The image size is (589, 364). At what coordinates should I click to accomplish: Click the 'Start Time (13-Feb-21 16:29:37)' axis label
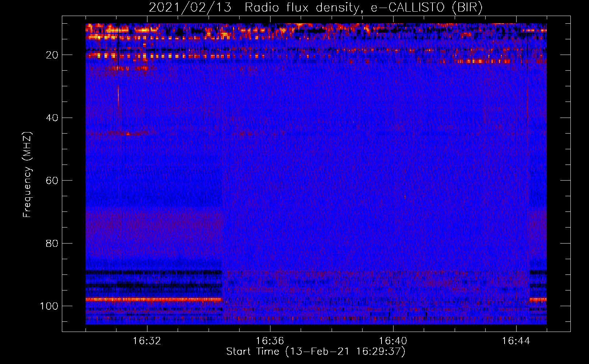point(316,352)
